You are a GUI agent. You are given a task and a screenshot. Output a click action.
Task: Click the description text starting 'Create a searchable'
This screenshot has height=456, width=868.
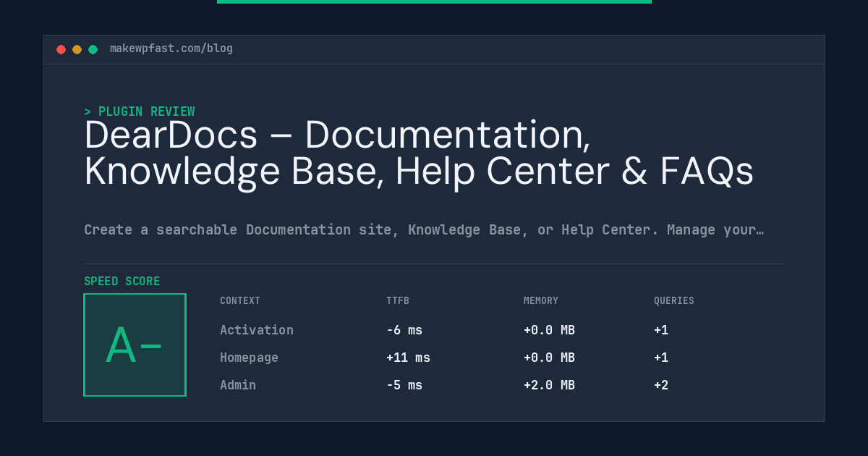coord(424,230)
